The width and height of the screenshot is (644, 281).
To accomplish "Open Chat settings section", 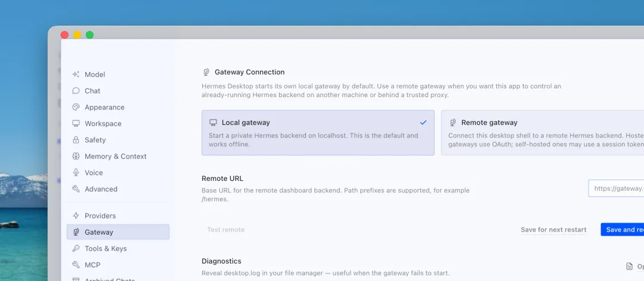I will click(x=118, y=90).
